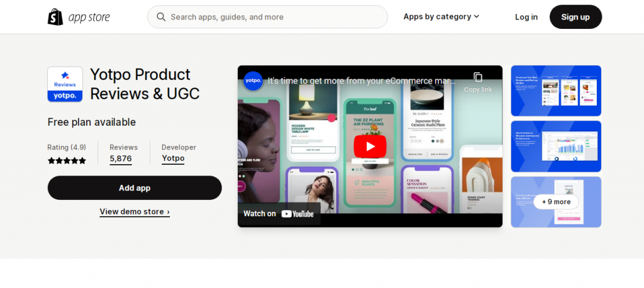Open the Yotpo developer link
The width and height of the screenshot is (644, 288).
[x=173, y=158]
